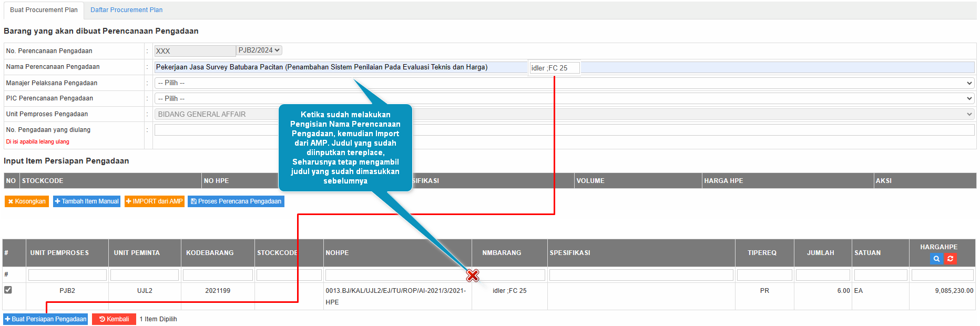
Task: Focus the No. Pengadaan yang diulang field
Action: click(x=564, y=130)
